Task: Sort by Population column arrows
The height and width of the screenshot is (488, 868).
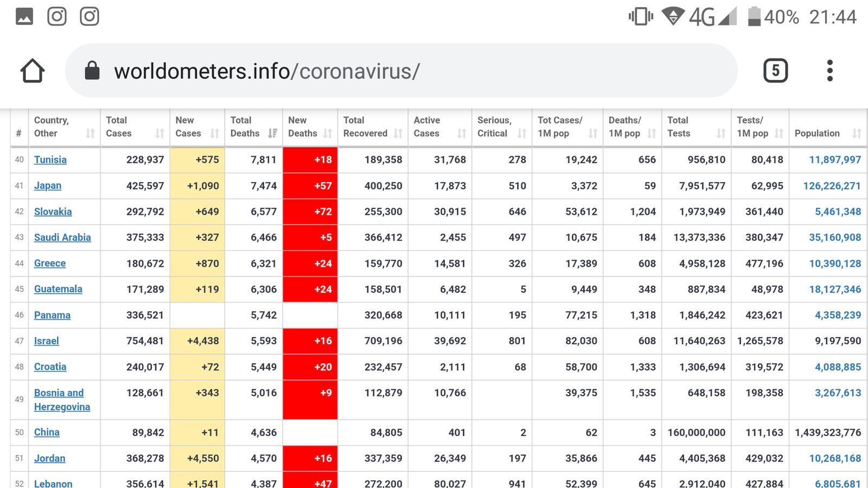Action: [x=857, y=133]
